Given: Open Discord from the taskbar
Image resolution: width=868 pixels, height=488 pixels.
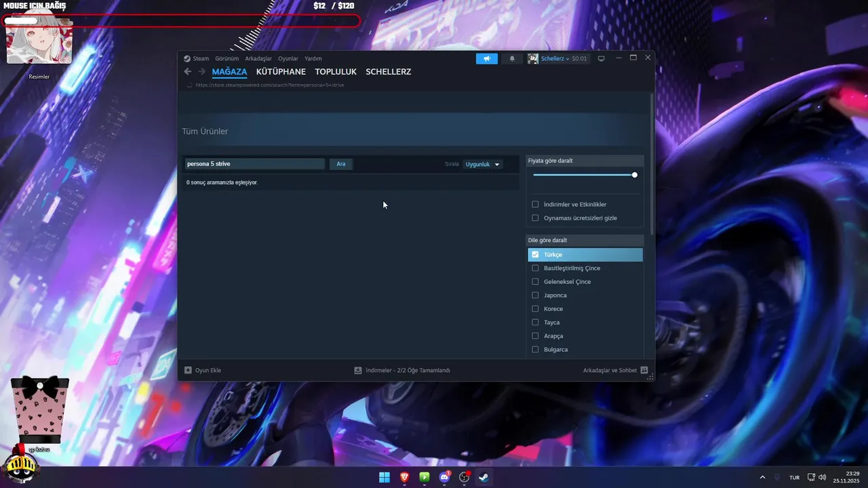Looking at the screenshot, I should (x=445, y=477).
